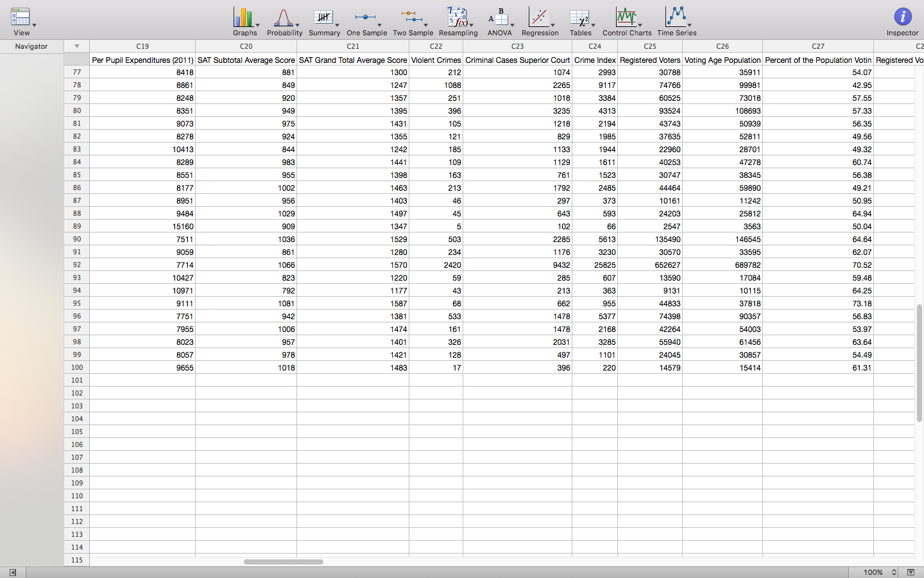This screenshot has width=924, height=578.
Task: Open the Navigator dropdown triangle
Action: click(x=77, y=46)
